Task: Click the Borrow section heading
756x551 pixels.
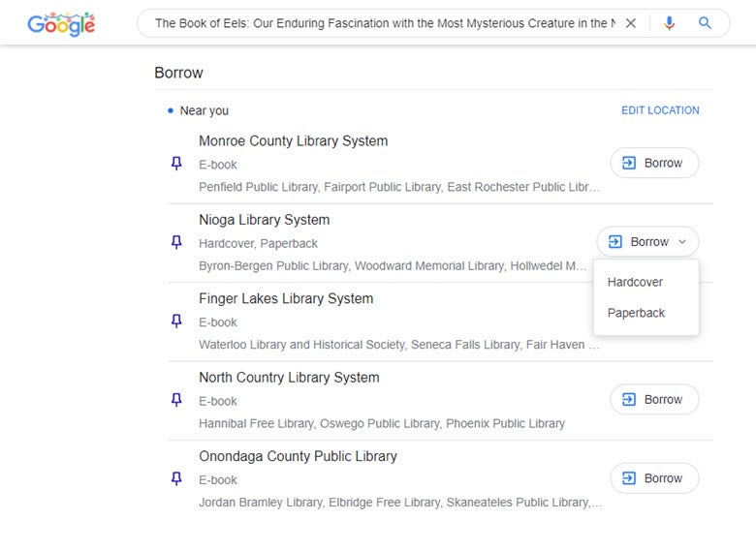Action: click(x=178, y=73)
